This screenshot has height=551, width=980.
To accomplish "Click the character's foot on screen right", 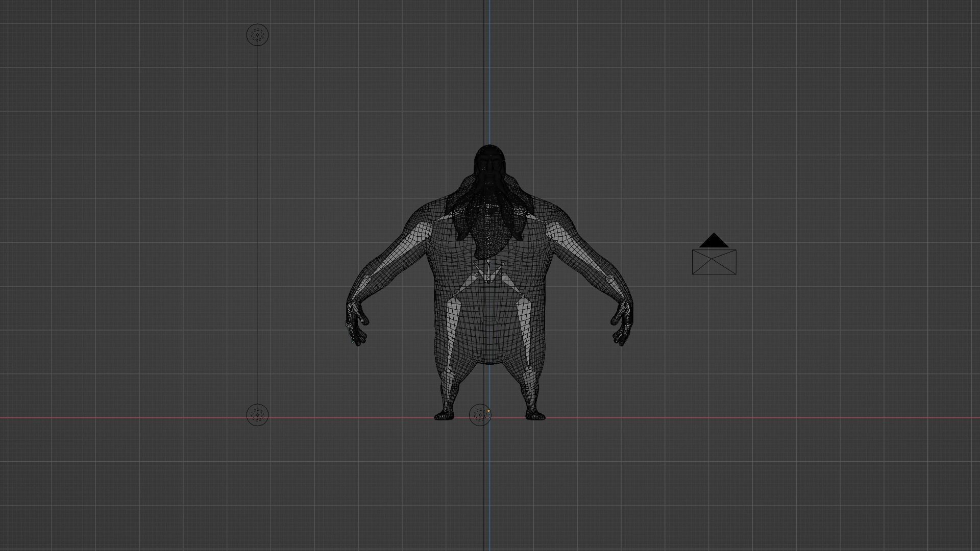I will (535, 414).
